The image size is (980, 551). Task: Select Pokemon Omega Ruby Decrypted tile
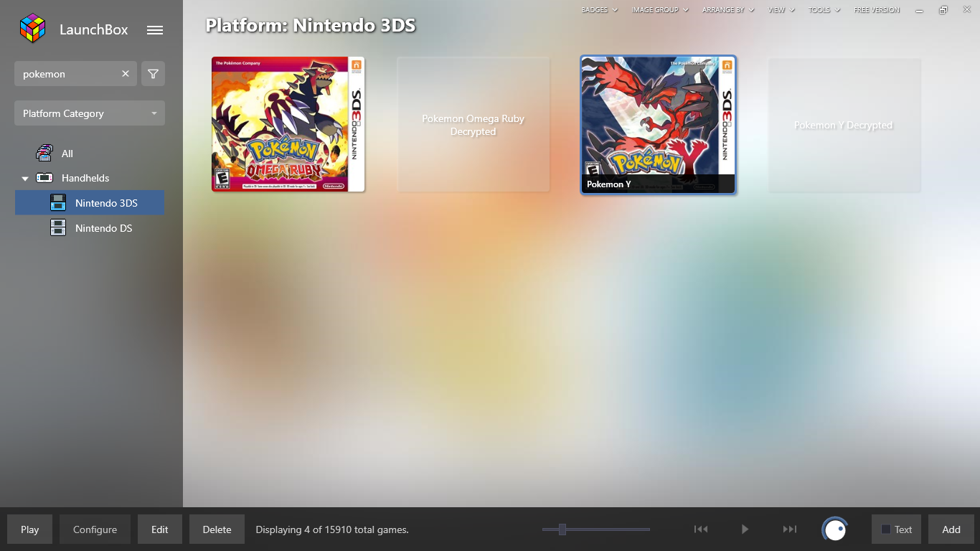coord(473,125)
